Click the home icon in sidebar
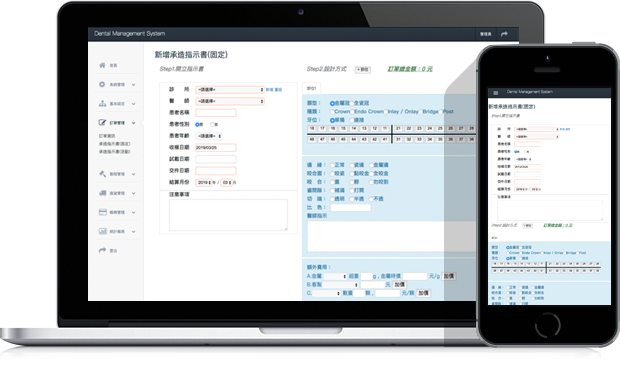 point(102,65)
